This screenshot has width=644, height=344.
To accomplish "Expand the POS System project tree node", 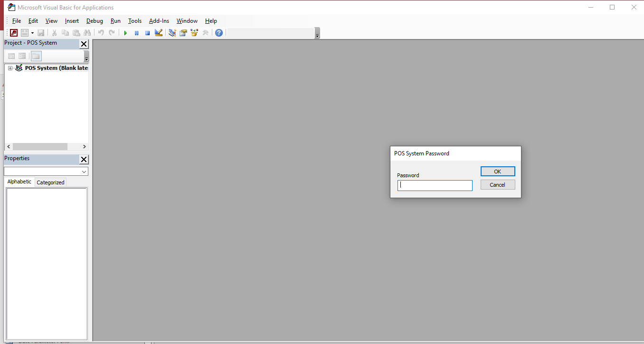I will 10,68.
